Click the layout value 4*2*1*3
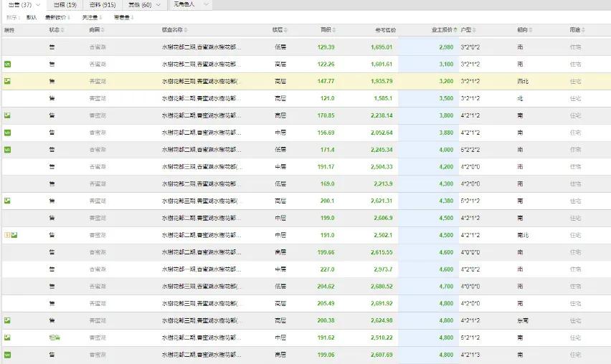 [470, 355]
